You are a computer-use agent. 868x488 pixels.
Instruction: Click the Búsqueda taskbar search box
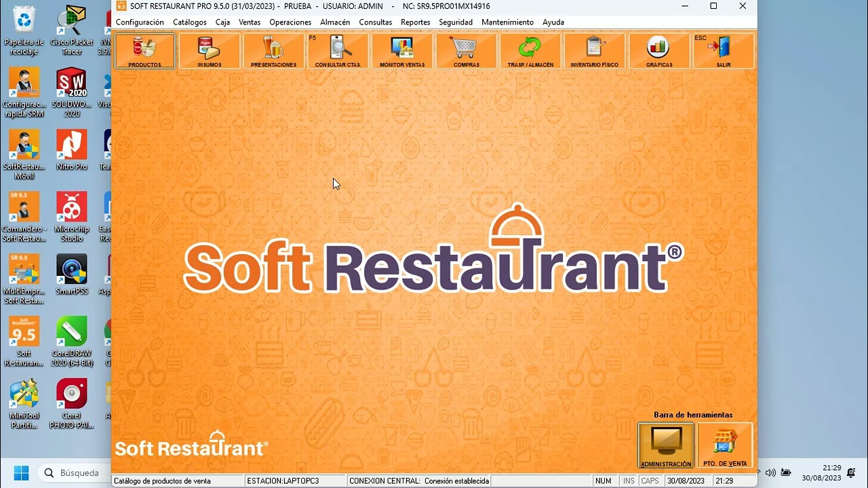pyautogui.click(x=74, y=472)
